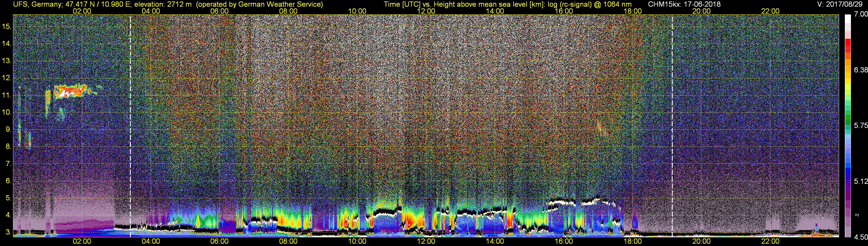This screenshot has height=246, width=868.
Task: Click the 7.00 color scale value
Action: (x=861, y=14)
